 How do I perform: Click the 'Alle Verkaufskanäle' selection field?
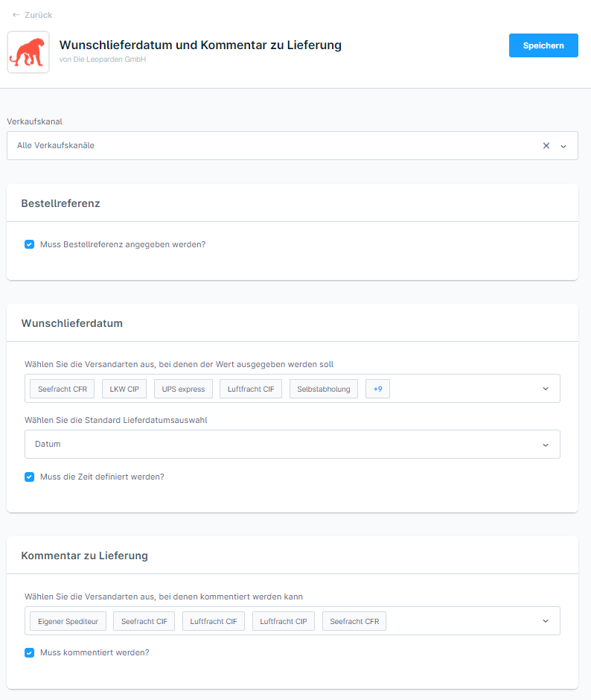coord(268,146)
